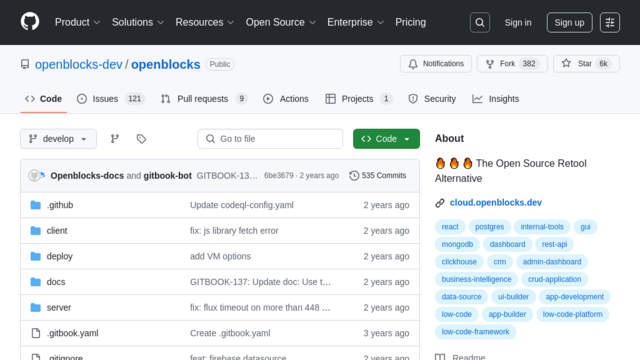Click the repository icon before openblocks-dev
Screen dimensions: 640x360
pos(25,64)
